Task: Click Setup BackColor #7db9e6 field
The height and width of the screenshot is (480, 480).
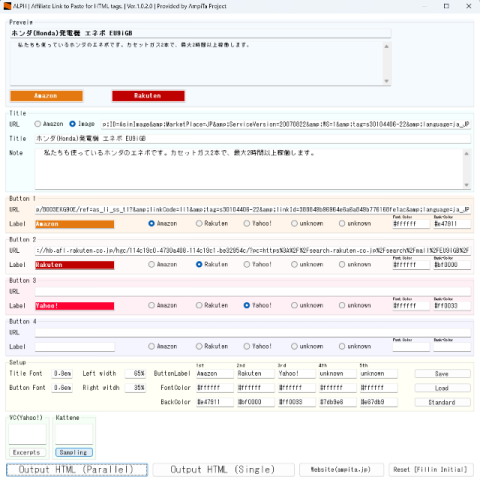Action: (x=338, y=402)
